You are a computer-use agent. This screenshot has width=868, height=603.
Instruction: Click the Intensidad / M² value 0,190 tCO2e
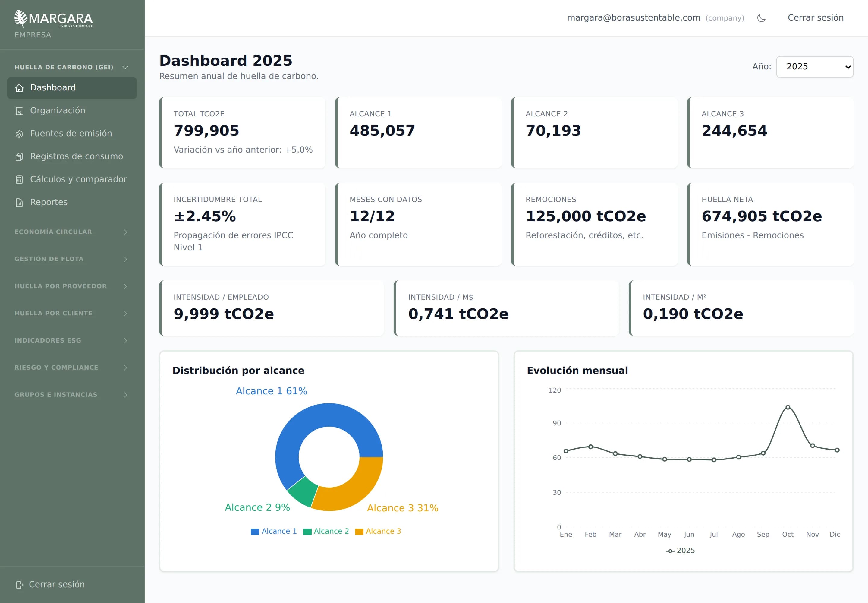[693, 314]
